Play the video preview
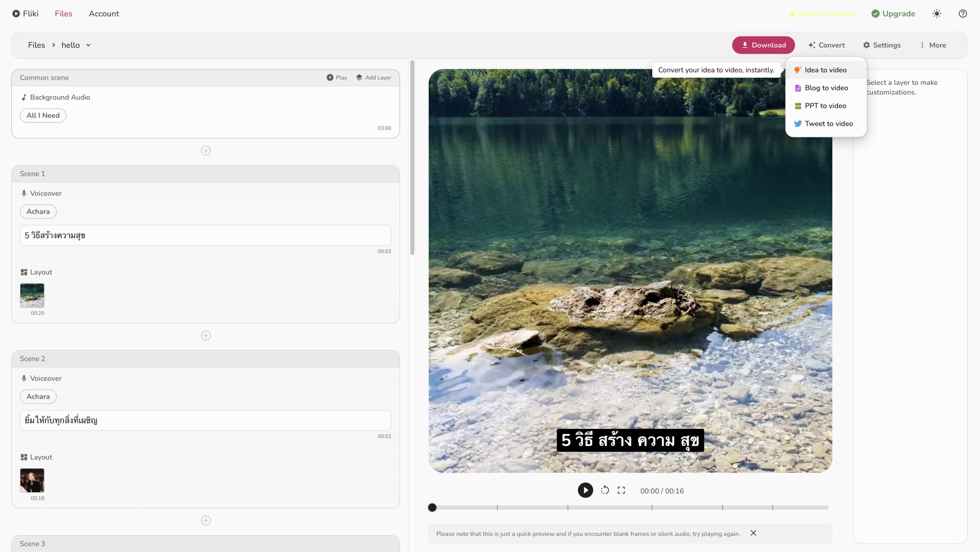The image size is (980, 552). [x=585, y=490]
